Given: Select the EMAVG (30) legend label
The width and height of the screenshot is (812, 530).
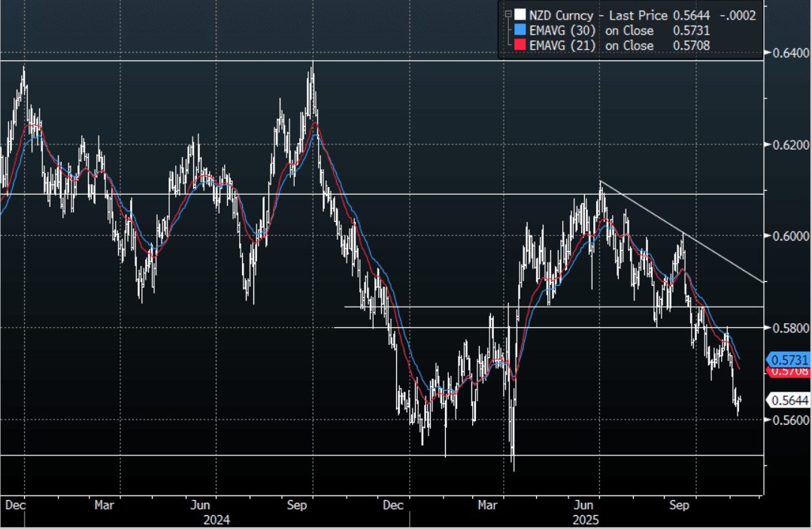Looking at the screenshot, I should coord(562,31).
